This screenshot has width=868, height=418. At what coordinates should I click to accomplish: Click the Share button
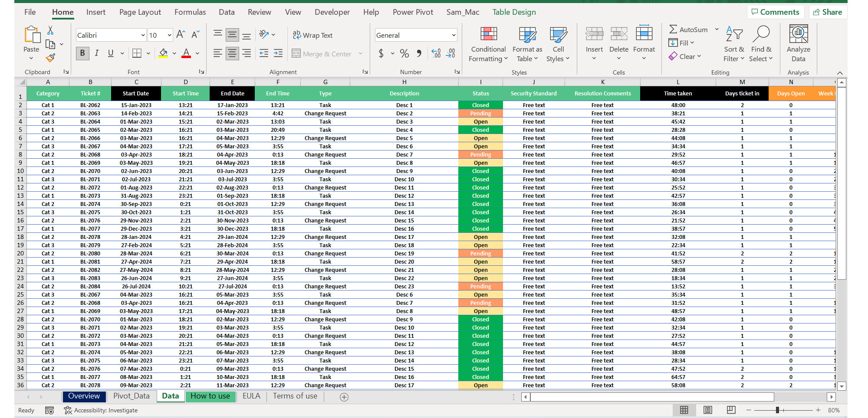point(828,12)
